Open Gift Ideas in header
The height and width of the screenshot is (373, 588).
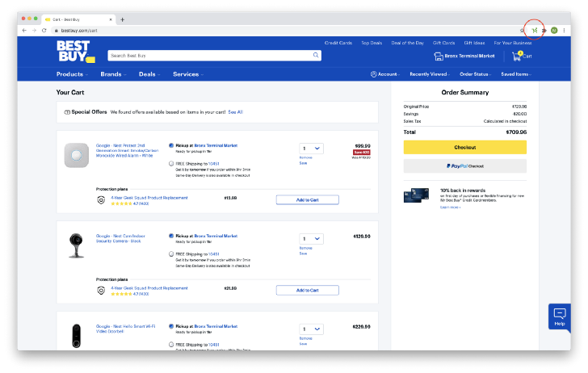coord(474,43)
